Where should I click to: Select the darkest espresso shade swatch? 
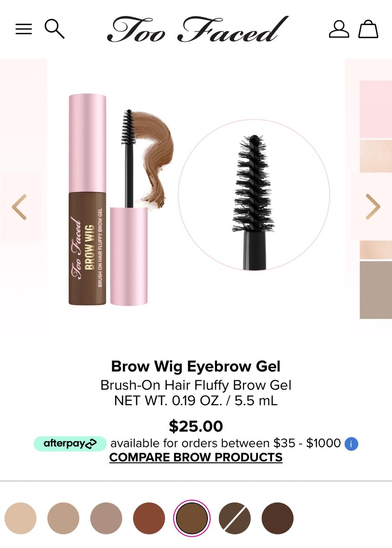pyautogui.click(x=278, y=518)
